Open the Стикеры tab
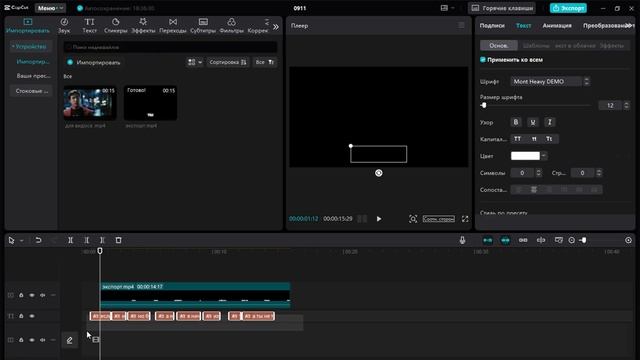Screen dimensions: 640x360 116,26
